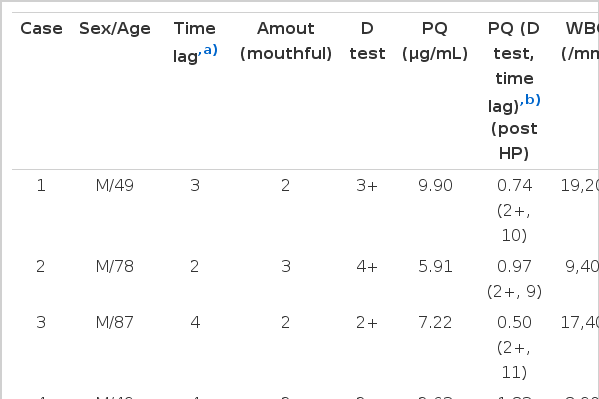The image size is (599, 399).
Task: Click the Amout (mouthful) column header
Action: tap(286, 41)
